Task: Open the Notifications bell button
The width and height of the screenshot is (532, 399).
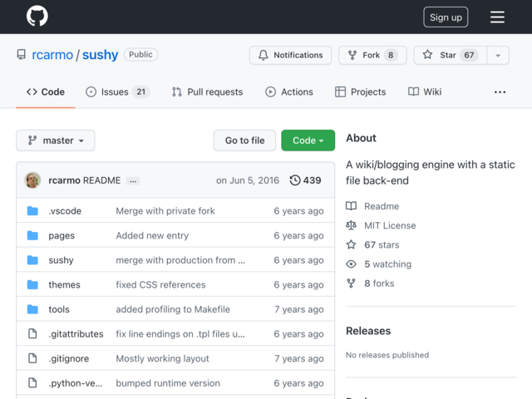Action: pyautogui.click(x=290, y=55)
